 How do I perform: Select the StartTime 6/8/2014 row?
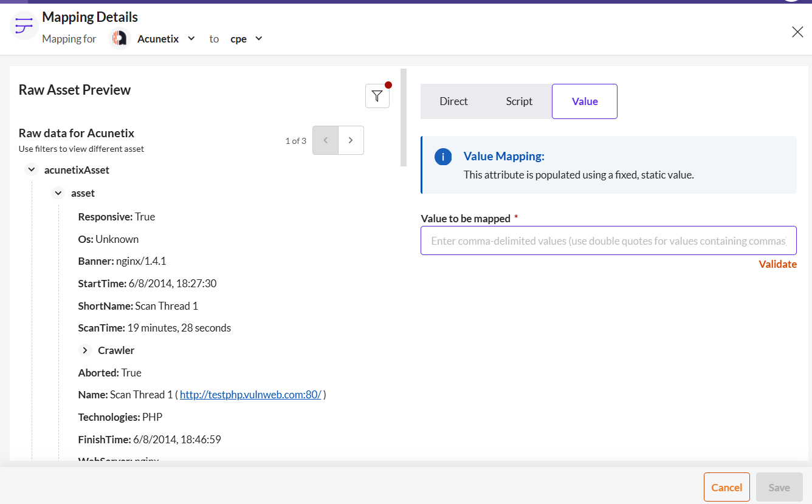pyautogui.click(x=148, y=284)
